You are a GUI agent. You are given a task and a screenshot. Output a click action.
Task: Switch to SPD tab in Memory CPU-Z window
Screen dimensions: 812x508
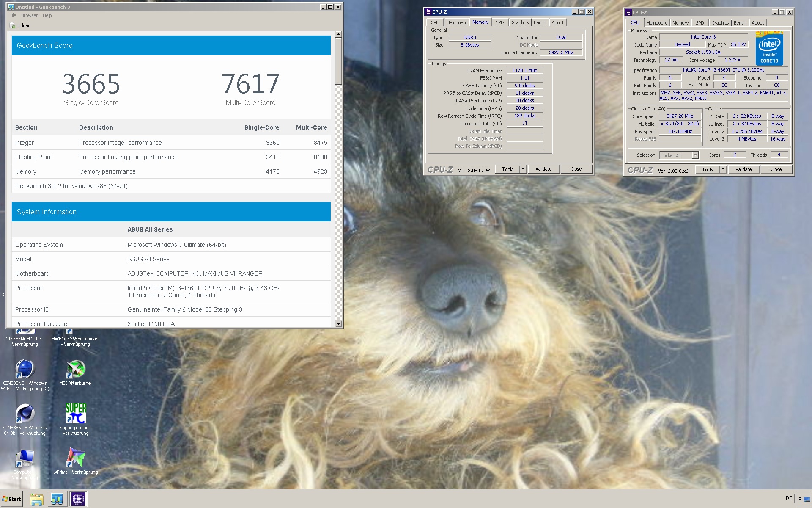tap(499, 22)
